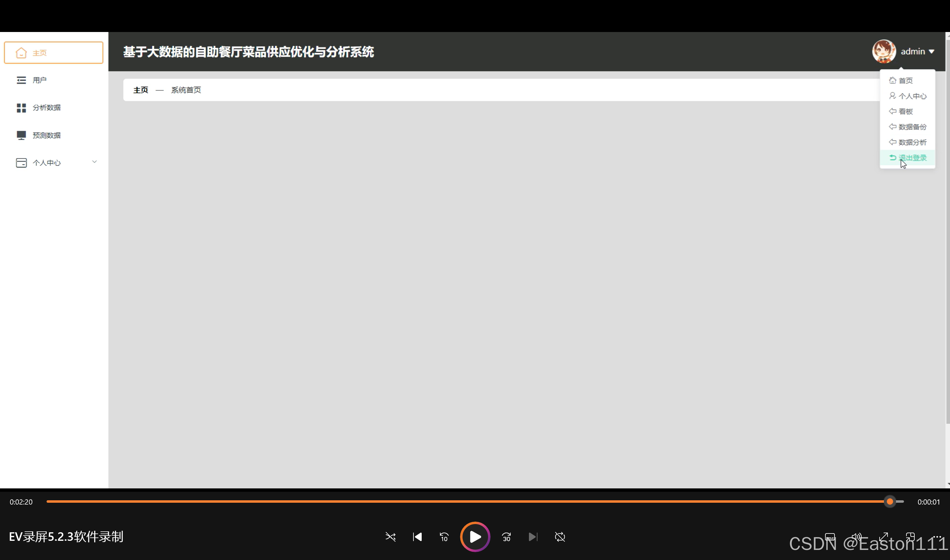
Task: Select 退出登录 to log out
Action: pyautogui.click(x=907, y=158)
